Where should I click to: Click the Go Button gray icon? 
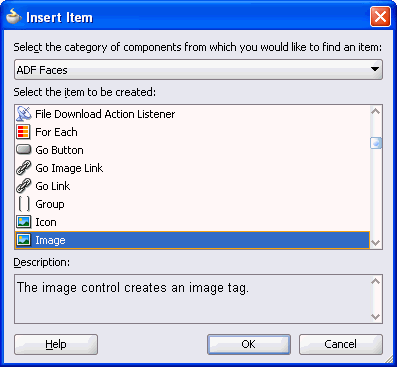click(x=24, y=150)
